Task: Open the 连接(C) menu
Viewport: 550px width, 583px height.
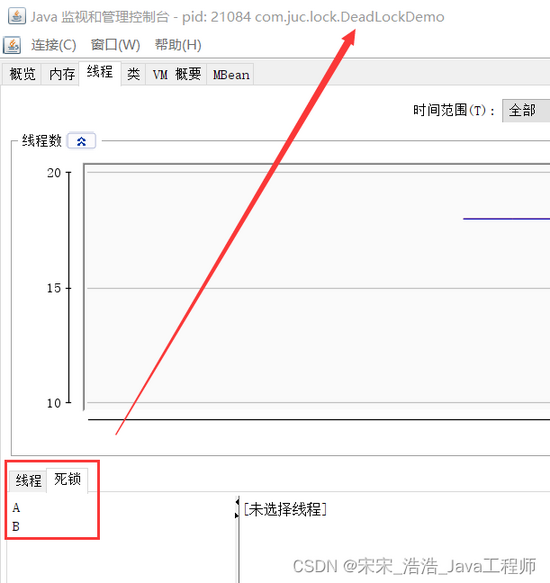Action: pyautogui.click(x=54, y=45)
